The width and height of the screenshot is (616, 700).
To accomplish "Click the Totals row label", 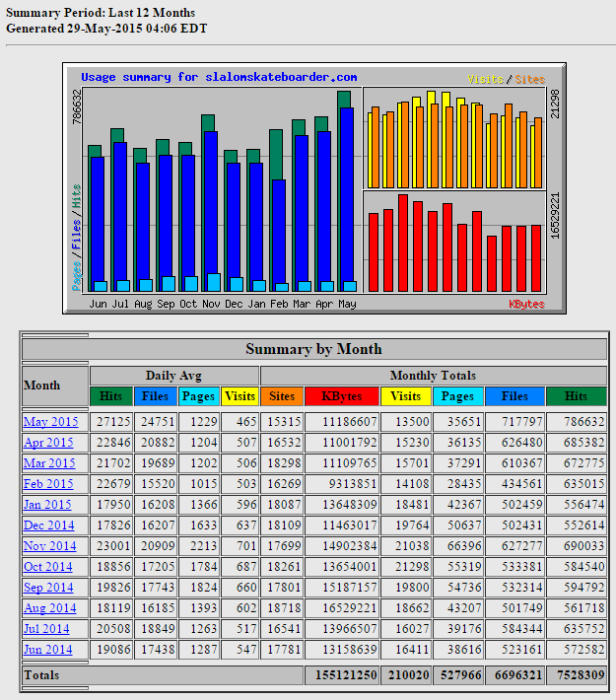I will tap(41, 675).
